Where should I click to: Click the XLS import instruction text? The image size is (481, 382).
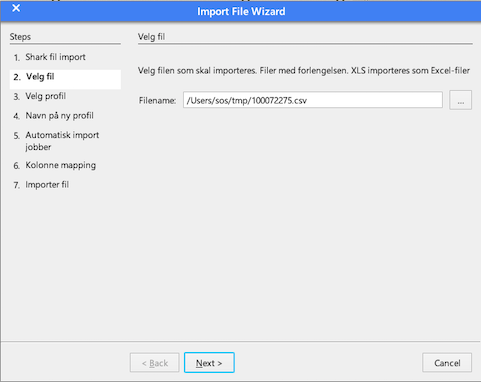[x=304, y=71]
